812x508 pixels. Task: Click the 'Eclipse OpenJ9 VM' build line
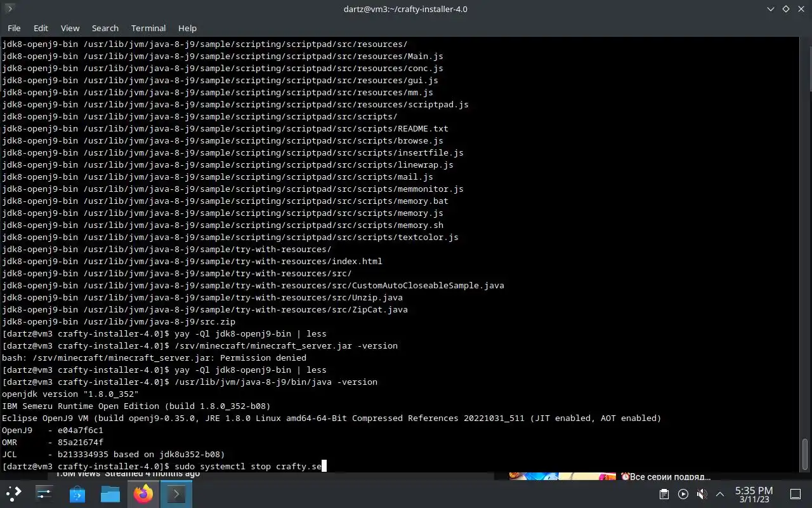click(332, 418)
